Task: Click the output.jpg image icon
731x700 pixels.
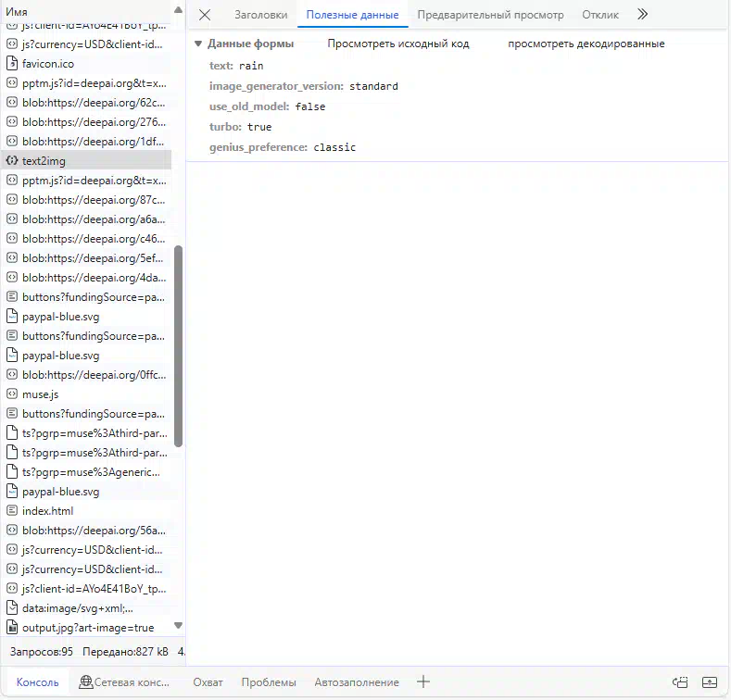Action: tap(12, 628)
